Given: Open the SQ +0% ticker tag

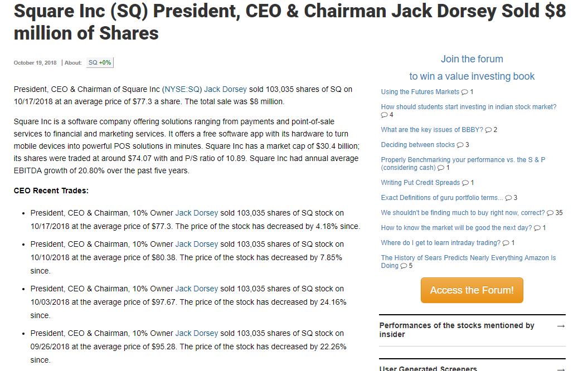Looking at the screenshot, I should [x=100, y=63].
